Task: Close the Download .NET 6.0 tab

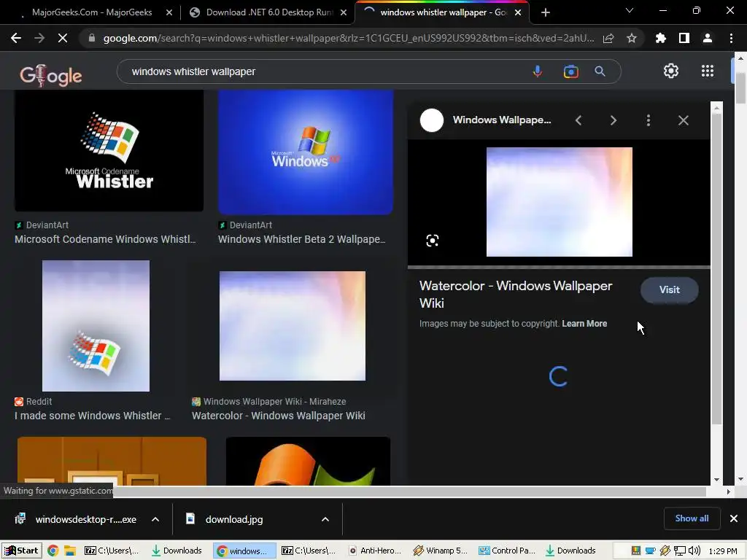Action: coord(344,13)
